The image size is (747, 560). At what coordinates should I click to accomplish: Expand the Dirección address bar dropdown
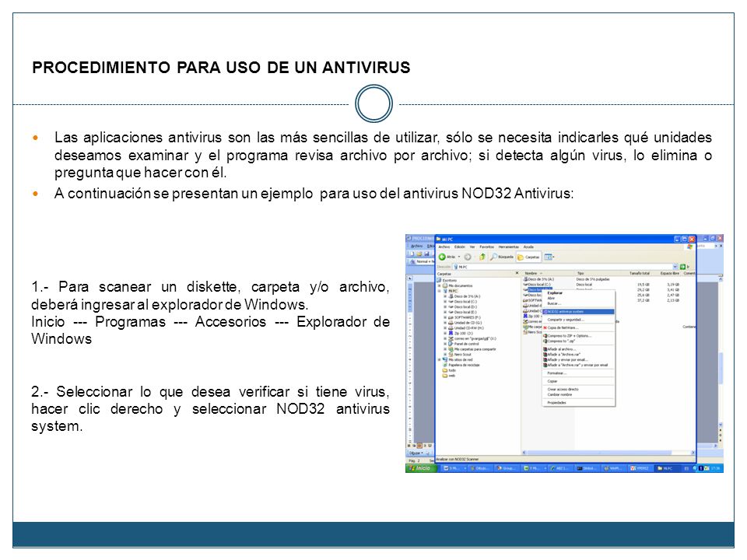675,267
